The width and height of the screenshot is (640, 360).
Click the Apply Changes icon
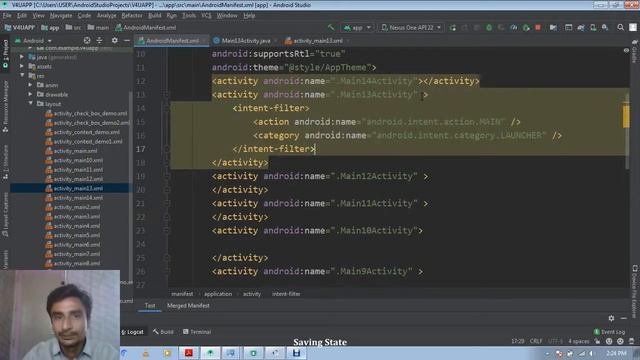point(465,28)
